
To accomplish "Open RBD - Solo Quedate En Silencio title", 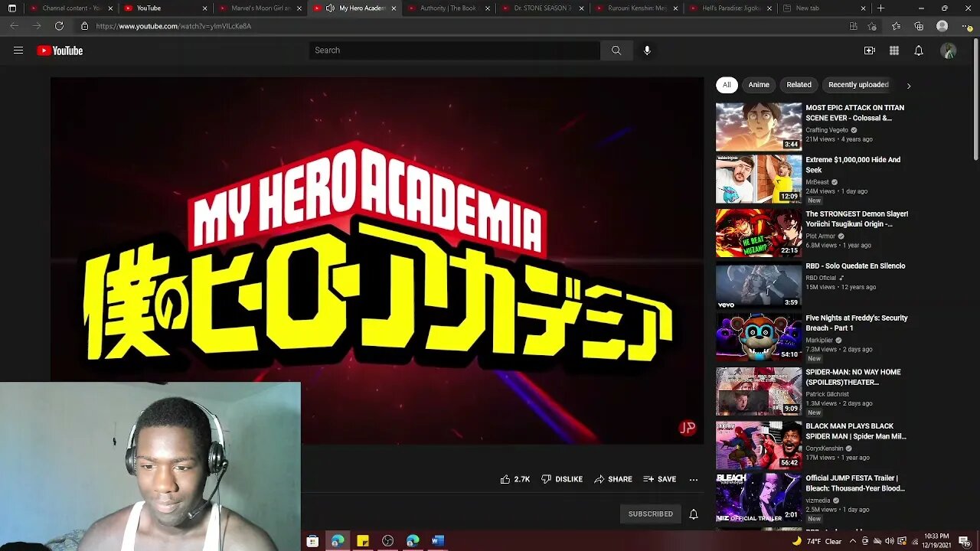I will tap(855, 266).
